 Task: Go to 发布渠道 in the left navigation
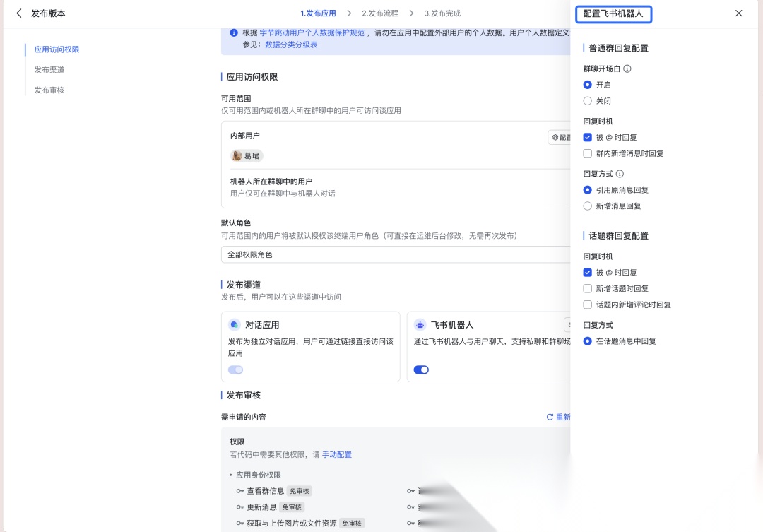click(x=49, y=70)
